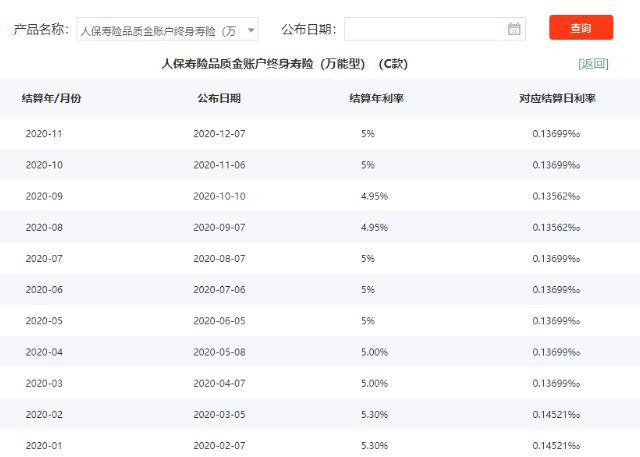Select the 2020-05 settlement month cell
The image size is (640, 457).
coord(44,321)
